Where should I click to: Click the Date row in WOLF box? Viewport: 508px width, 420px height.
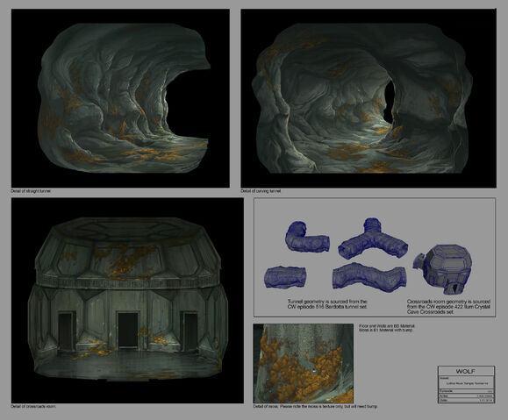coord(466,400)
